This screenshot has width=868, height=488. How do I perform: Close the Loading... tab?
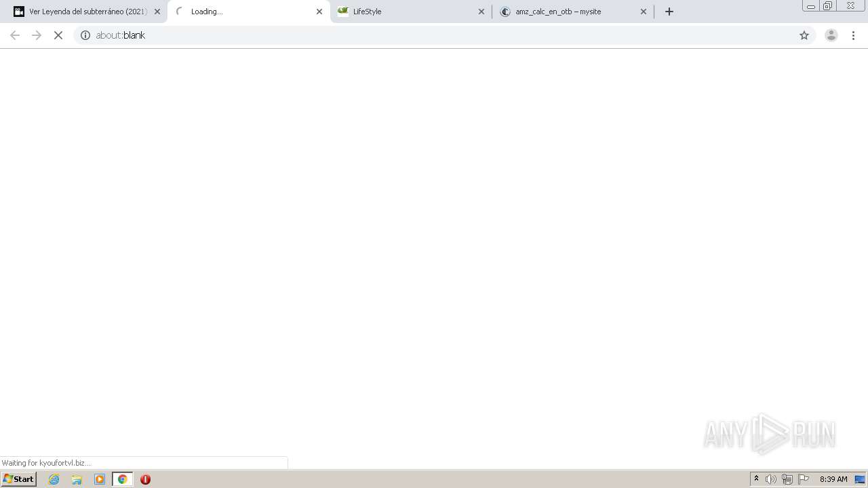pyautogui.click(x=319, y=12)
